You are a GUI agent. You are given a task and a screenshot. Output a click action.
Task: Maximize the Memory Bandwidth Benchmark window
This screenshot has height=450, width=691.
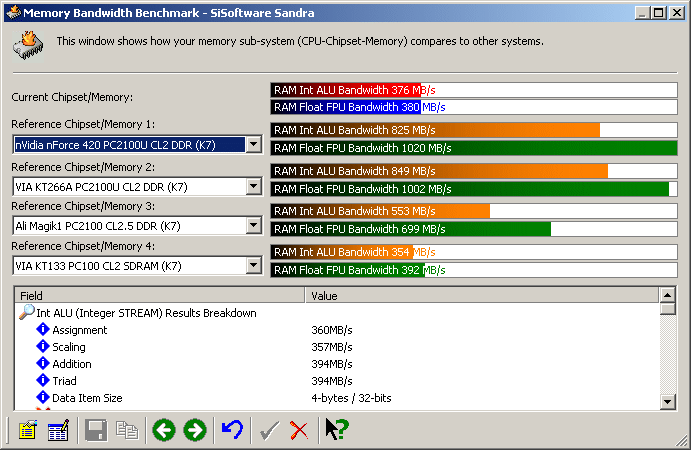[658, 12]
